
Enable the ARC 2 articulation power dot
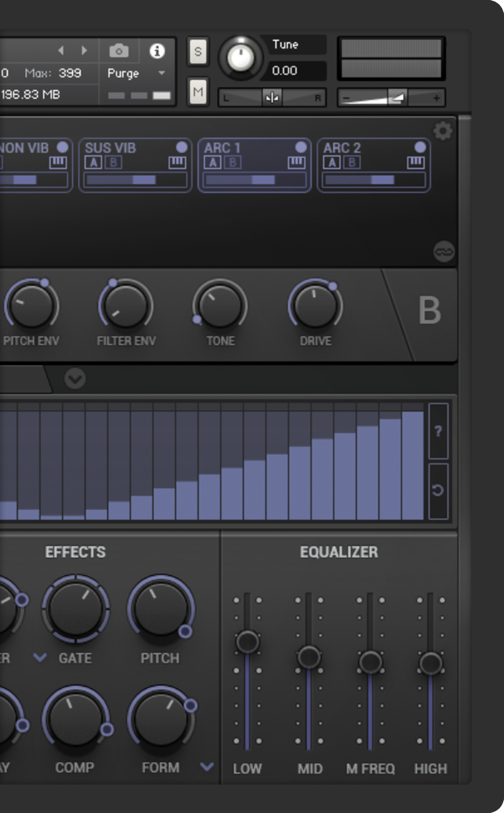pyautogui.click(x=420, y=147)
